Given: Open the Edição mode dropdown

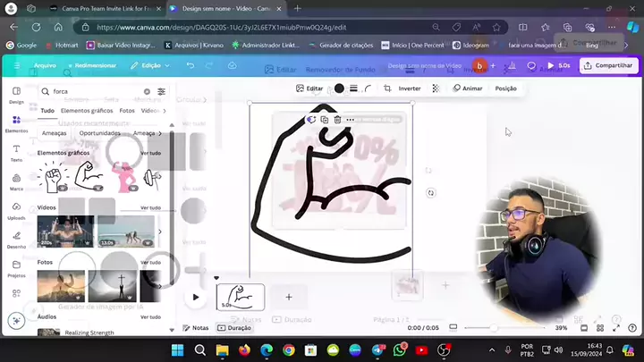Looking at the screenshot, I should coord(150,65).
